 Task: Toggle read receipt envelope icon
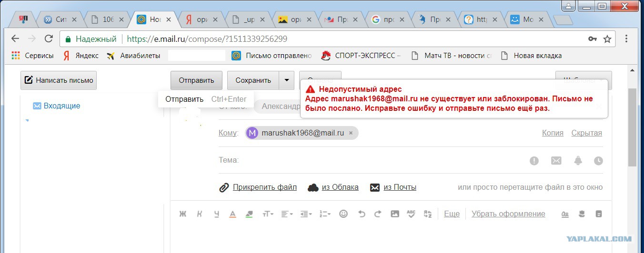pyautogui.click(x=556, y=161)
